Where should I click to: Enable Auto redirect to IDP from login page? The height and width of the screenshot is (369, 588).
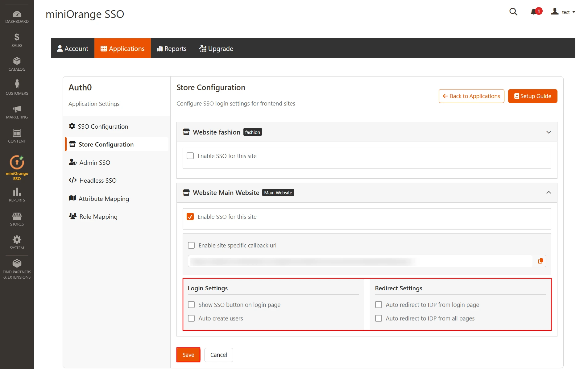[x=378, y=305]
